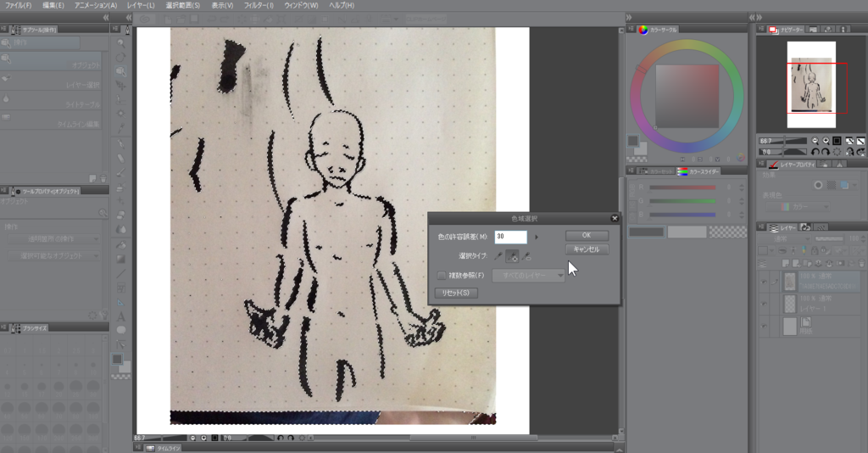This screenshot has width=868, height=453.
Task: Select the ライトテーブル sub tool
Action: pyautogui.click(x=51, y=101)
